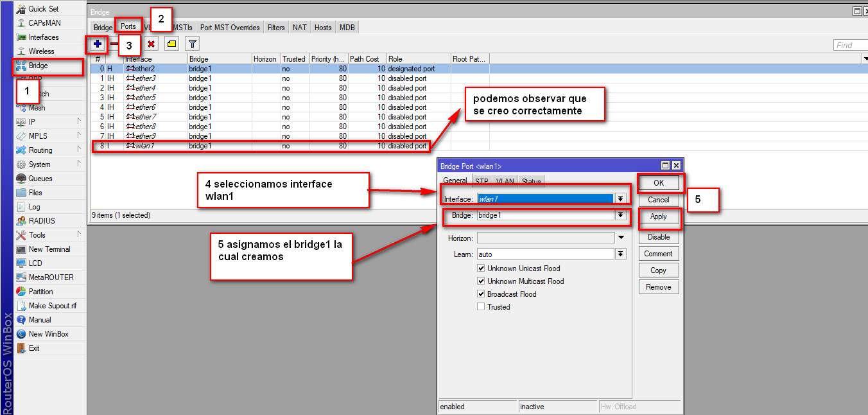868x415 pixels.
Task: Click the red X disable icon in toolbar
Action: pyautogui.click(x=152, y=44)
